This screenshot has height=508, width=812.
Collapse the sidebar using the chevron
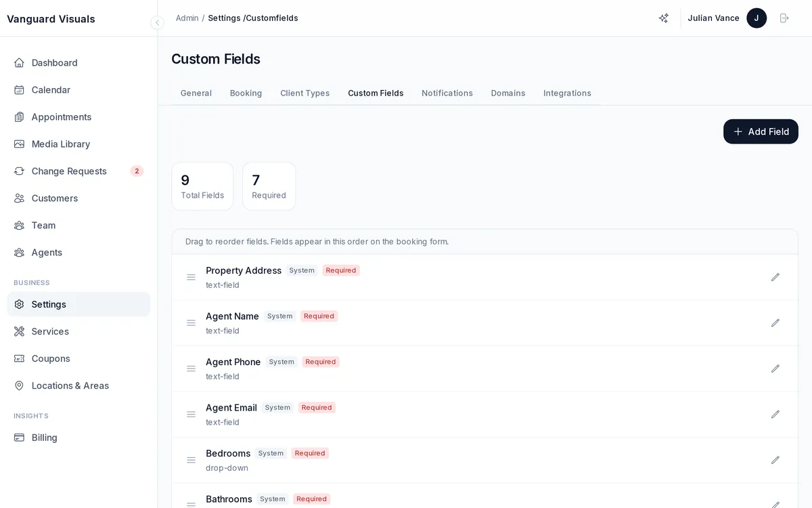[x=157, y=22]
